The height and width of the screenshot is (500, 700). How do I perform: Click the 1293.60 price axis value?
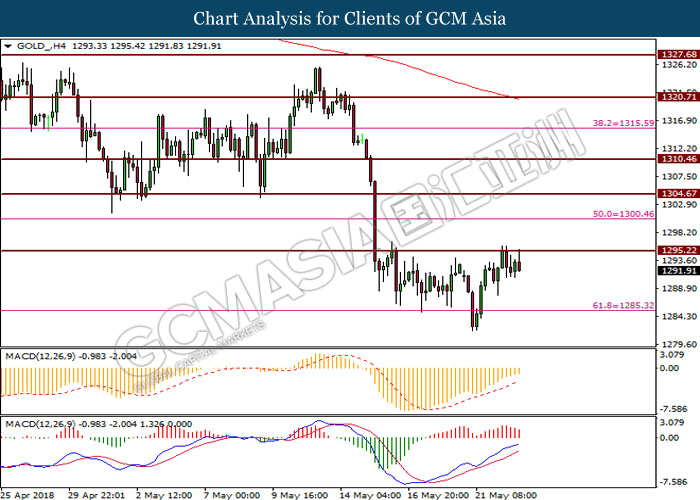679,260
